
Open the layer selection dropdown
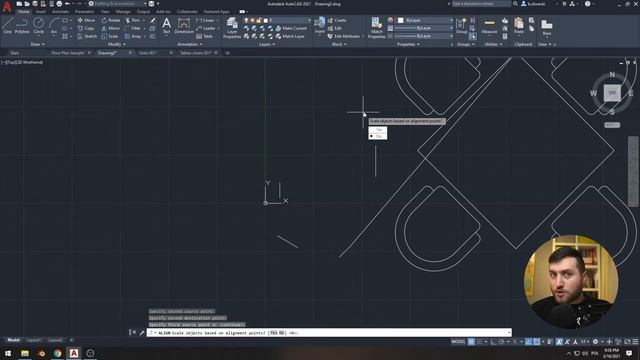pyautogui.click(x=278, y=20)
